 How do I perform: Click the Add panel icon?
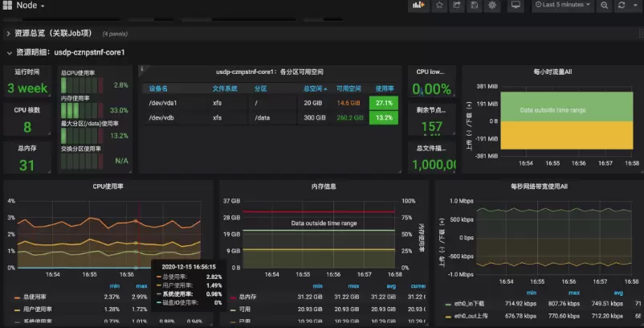pos(418,6)
